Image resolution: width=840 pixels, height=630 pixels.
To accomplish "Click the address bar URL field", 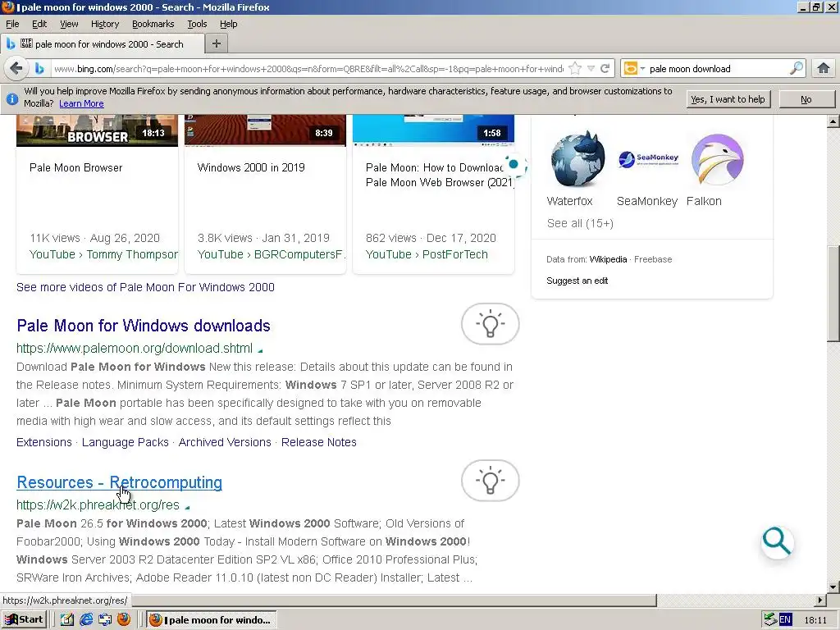I will [308, 69].
